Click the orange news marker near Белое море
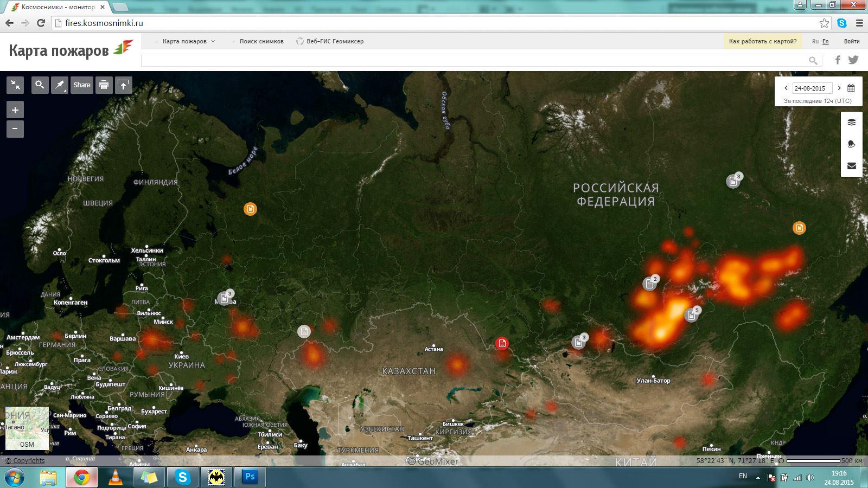The width and height of the screenshot is (868, 488). [250, 209]
